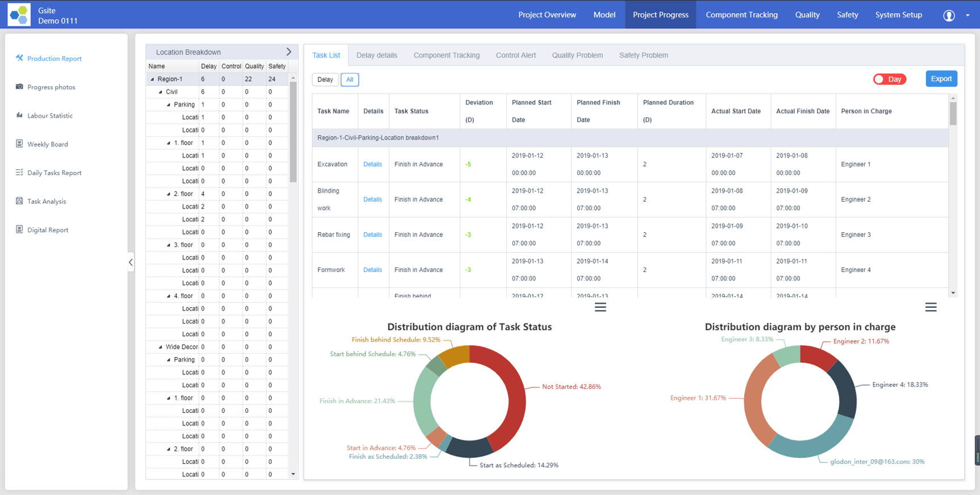Open Task Status chart hamburger menu
This screenshot has height=495, width=980.
point(600,307)
